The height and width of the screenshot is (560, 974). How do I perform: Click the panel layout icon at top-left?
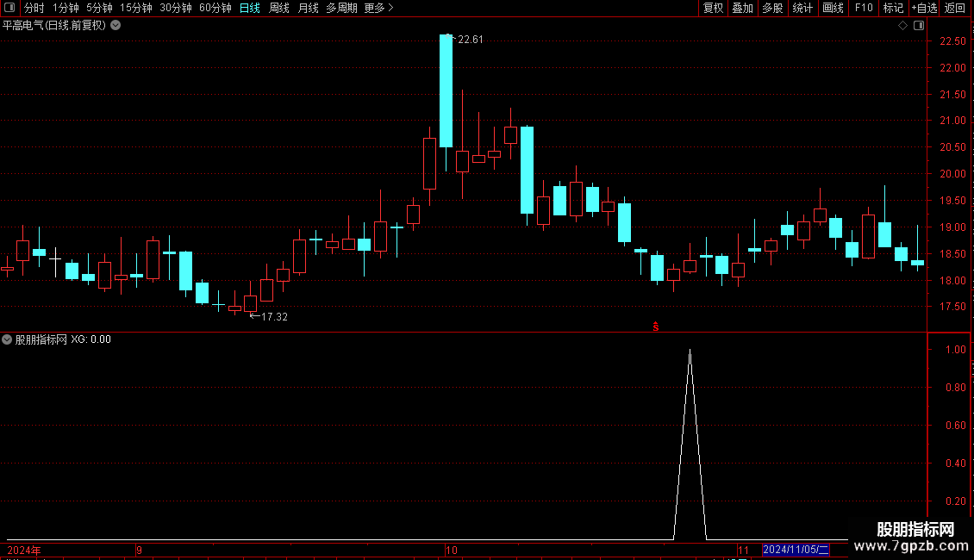[x=9, y=8]
